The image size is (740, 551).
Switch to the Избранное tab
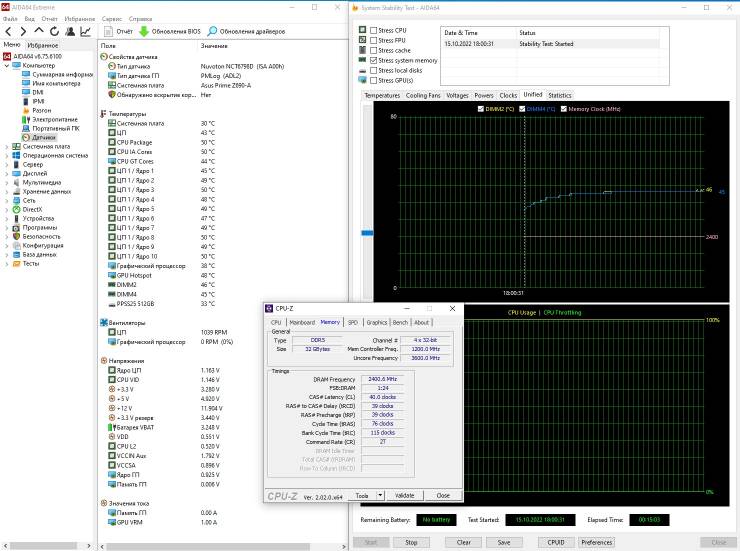(x=42, y=45)
